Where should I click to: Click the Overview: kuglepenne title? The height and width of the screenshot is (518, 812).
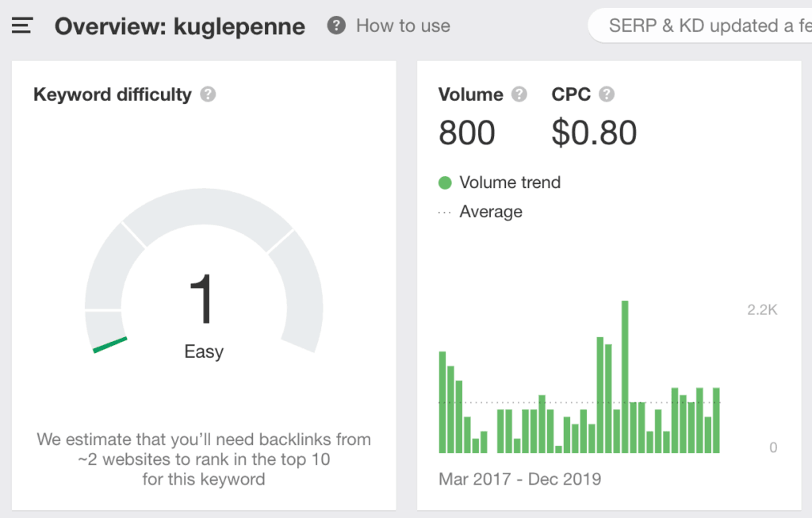(180, 26)
